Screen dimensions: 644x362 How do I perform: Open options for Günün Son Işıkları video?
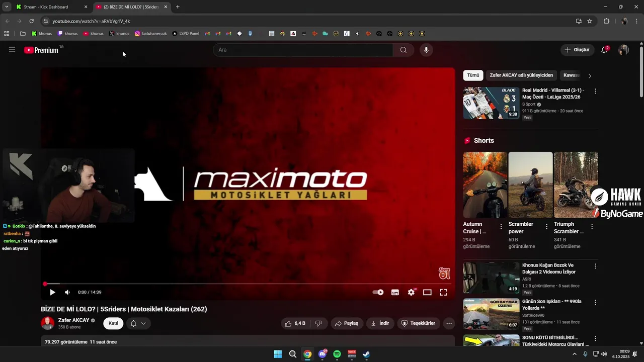pos(595,303)
